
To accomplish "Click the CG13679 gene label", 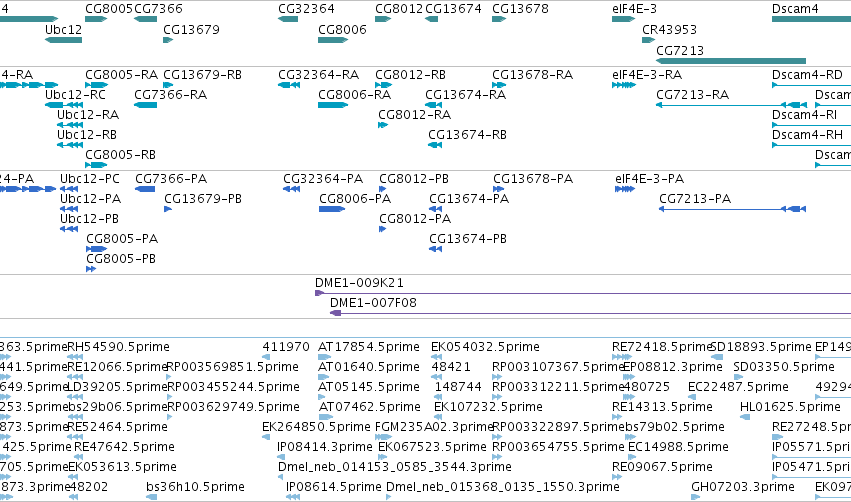I will point(191,29).
